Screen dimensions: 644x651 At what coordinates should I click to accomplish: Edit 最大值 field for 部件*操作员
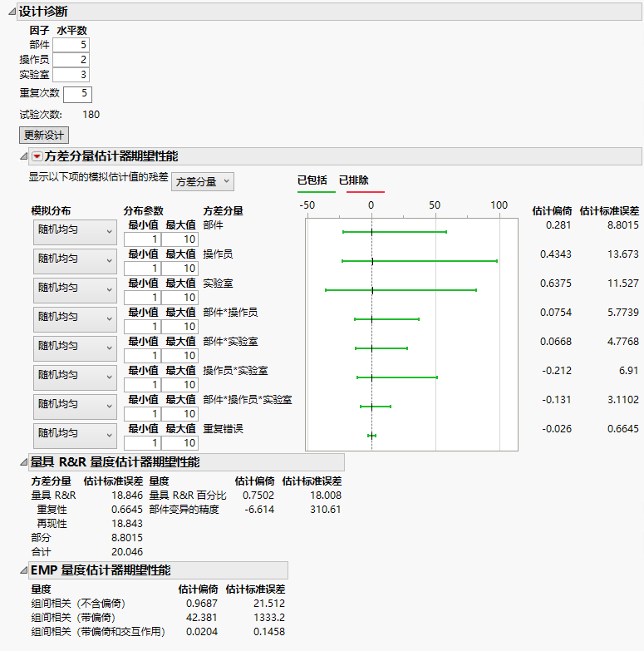(179, 327)
